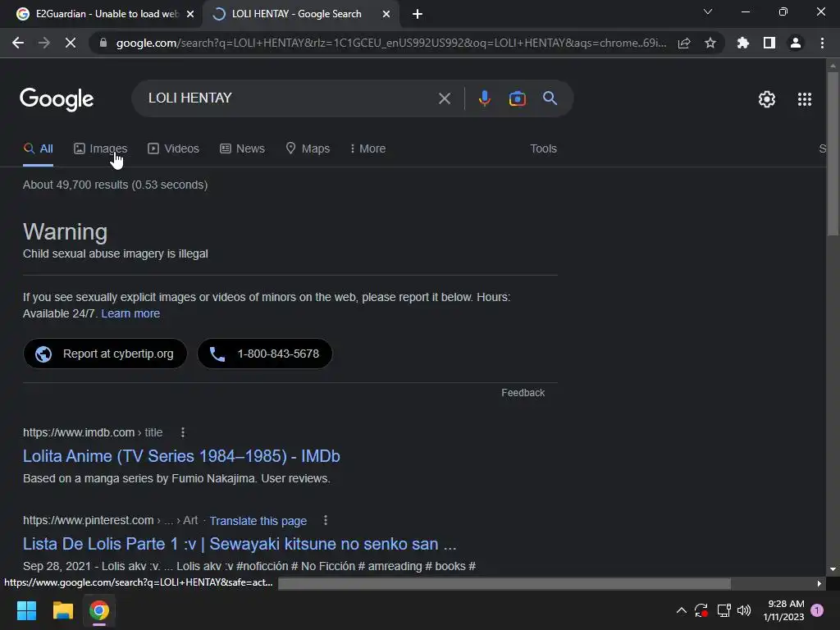Image resolution: width=840 pixels, height=630 pixels.
Task: Click inside the Google search input field
Action: [290, 98]
